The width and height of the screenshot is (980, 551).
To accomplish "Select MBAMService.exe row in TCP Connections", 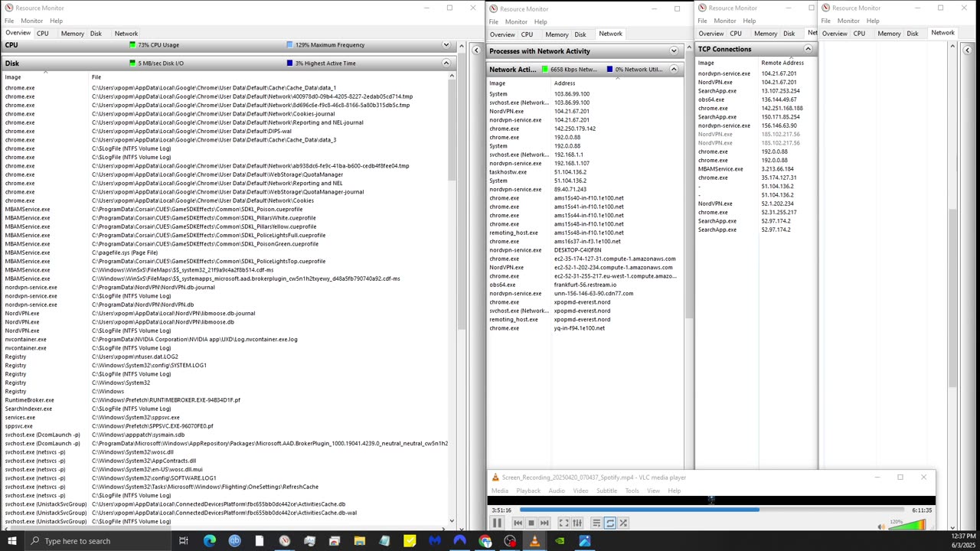I will pos(755,169).
